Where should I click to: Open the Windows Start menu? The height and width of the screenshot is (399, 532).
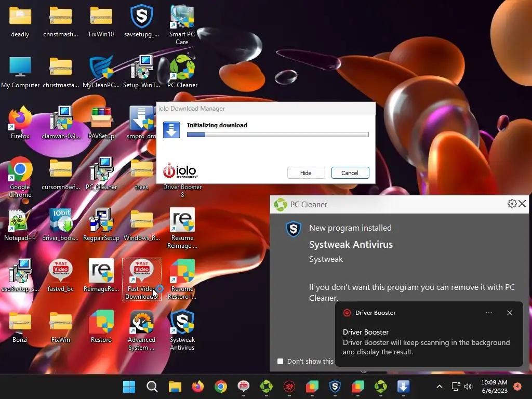tap(129, 387)
